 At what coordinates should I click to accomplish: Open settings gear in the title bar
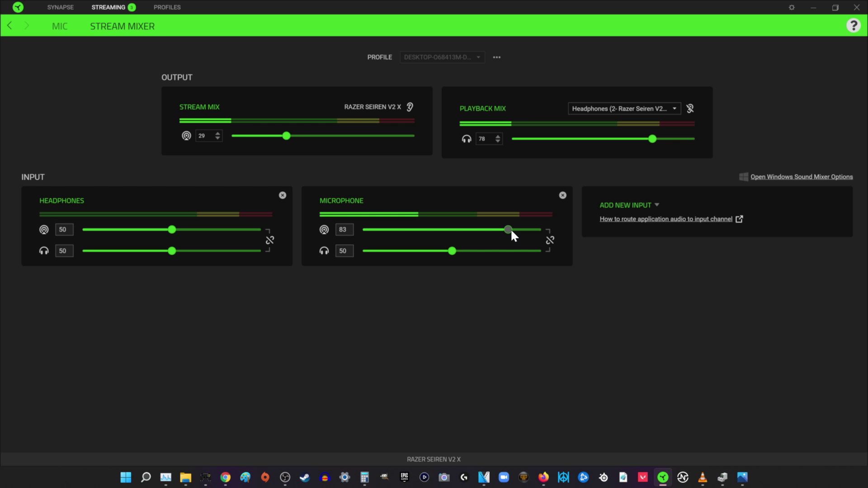792,7
